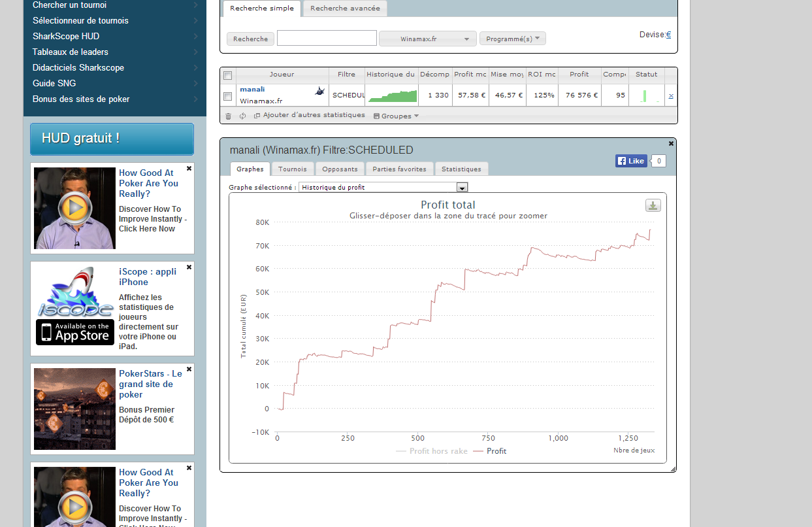Toggle Profit hors rake legend item
This screenshot has width=812, height=527.
(432, 451)
